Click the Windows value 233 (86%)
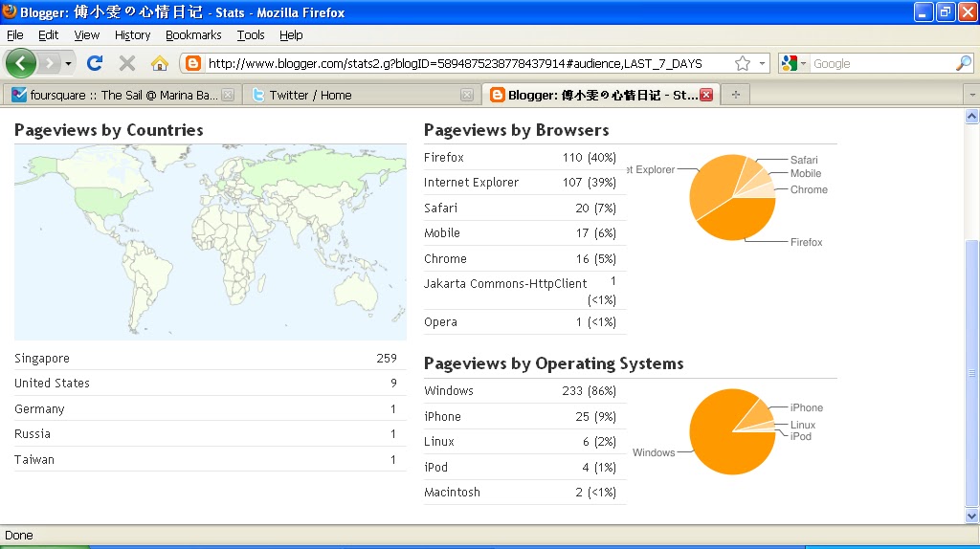The image size is (980, 549). point(589,391)
